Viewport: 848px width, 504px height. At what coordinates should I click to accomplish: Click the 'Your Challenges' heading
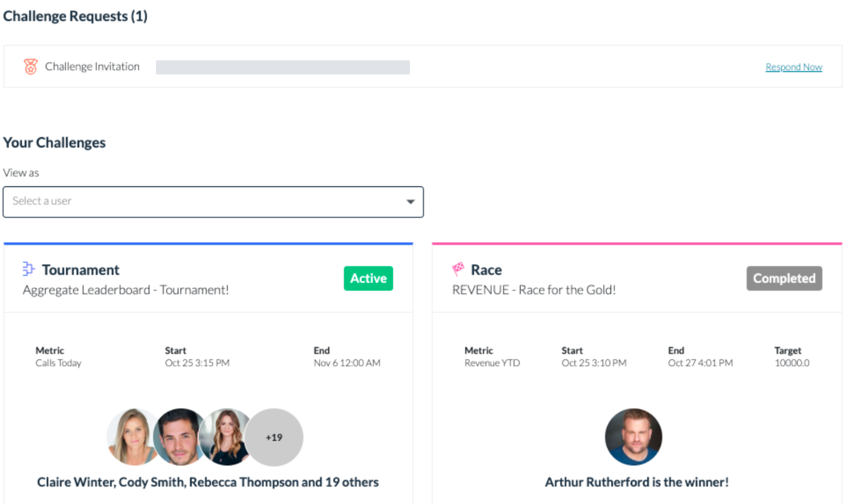pos(55,142)
